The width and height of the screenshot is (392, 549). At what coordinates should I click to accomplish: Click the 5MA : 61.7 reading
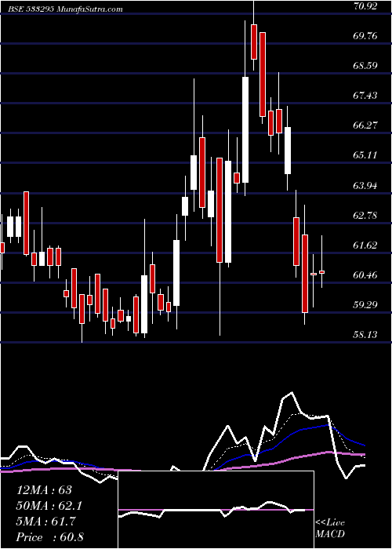pyautogui.click(x=45, y=522)
